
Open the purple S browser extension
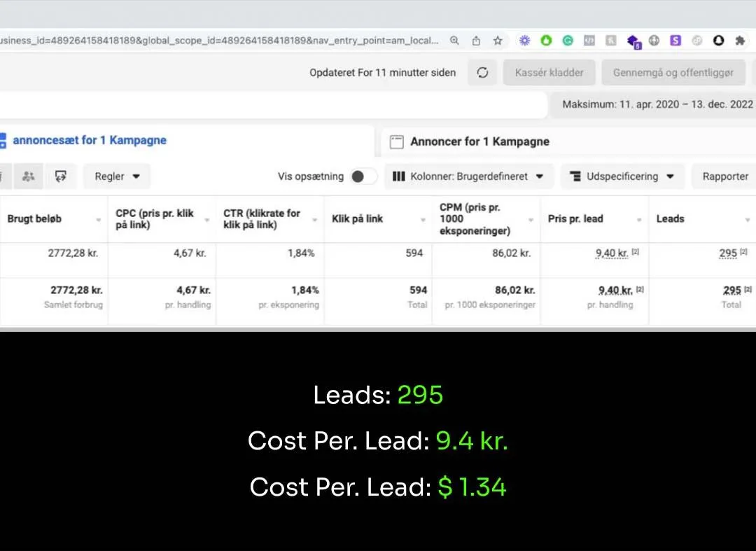[675, 41]
